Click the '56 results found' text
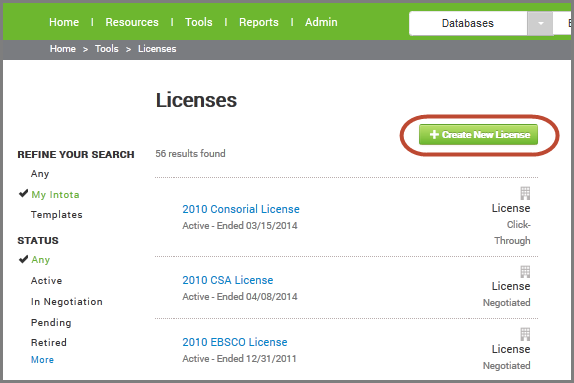 tap(190, 154)
